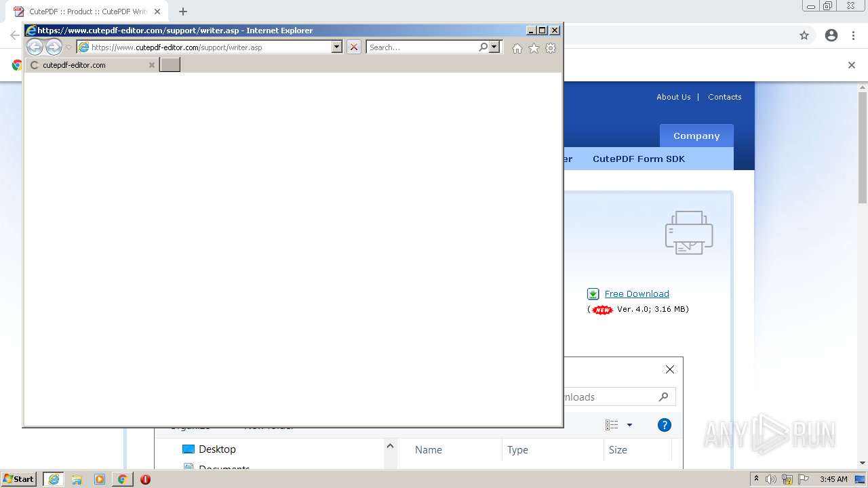
Task: Click the green download arrow icon
Action: point(593,293)
